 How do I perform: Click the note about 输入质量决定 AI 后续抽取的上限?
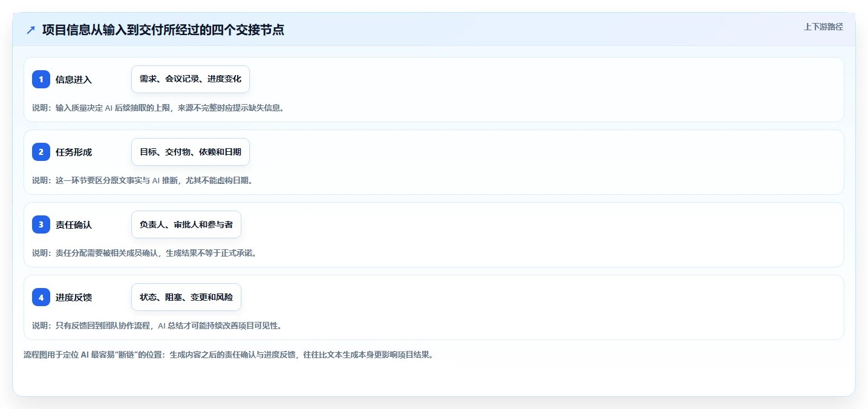tap(158, 108)
